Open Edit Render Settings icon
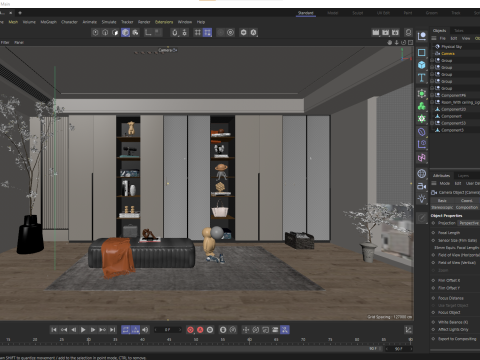 [x=395, y=32]
